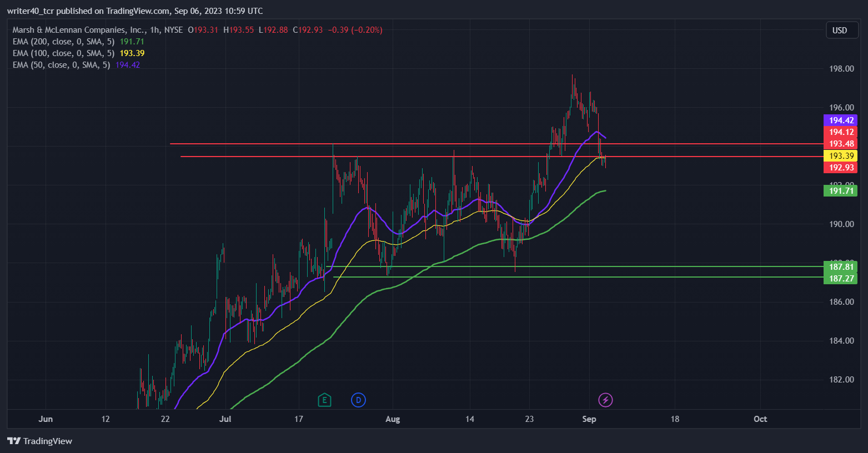Click the H193.55 high value in header
Screen dimensions: 868x453
click(238, 30)
